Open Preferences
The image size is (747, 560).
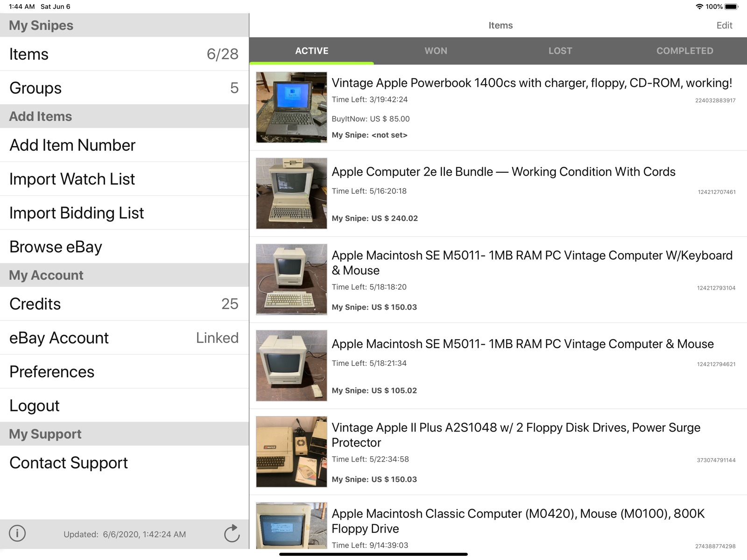point(124,372)
